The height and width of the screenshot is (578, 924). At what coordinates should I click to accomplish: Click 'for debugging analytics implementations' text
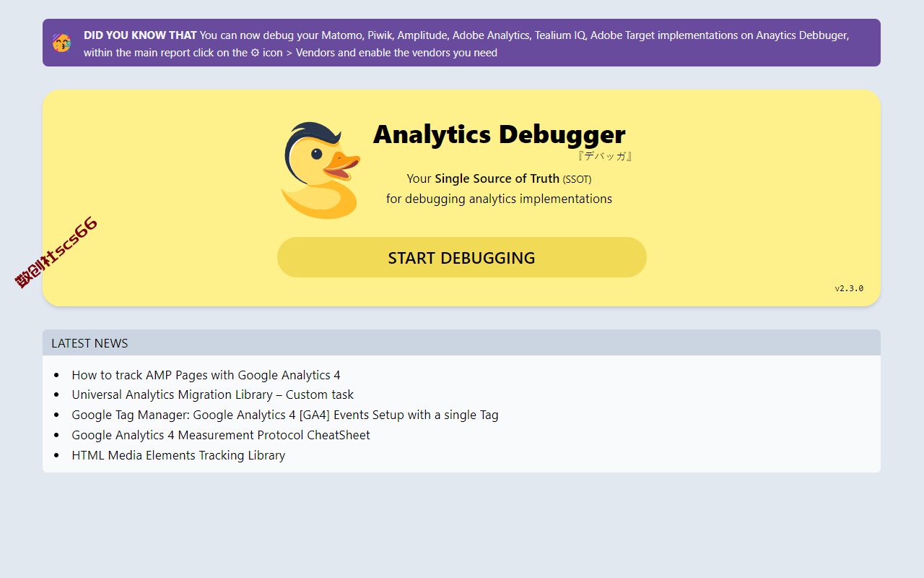point(499,199)
